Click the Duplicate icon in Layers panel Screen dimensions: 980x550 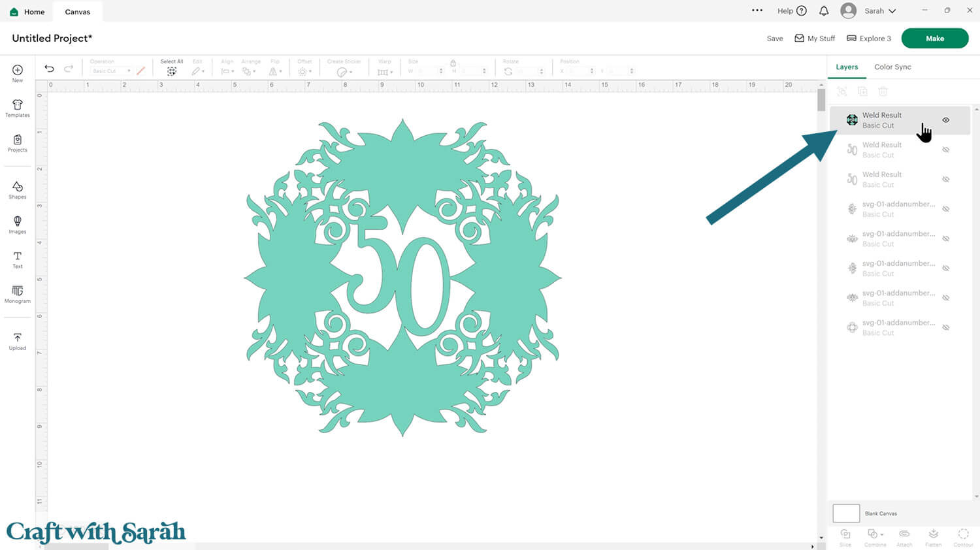862,91
